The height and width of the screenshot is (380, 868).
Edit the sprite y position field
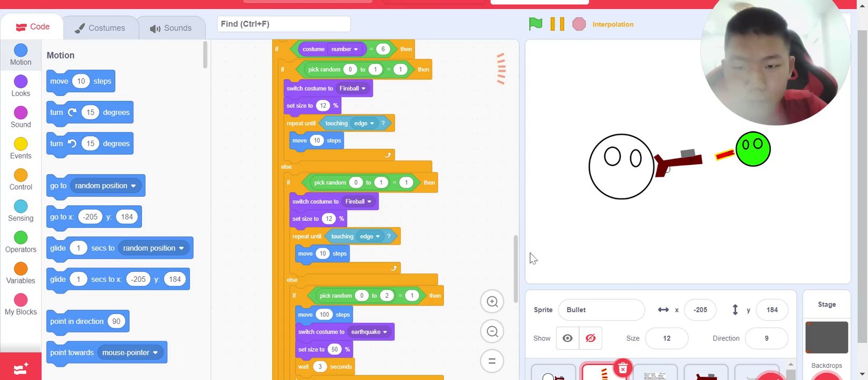tap(772, 310)
